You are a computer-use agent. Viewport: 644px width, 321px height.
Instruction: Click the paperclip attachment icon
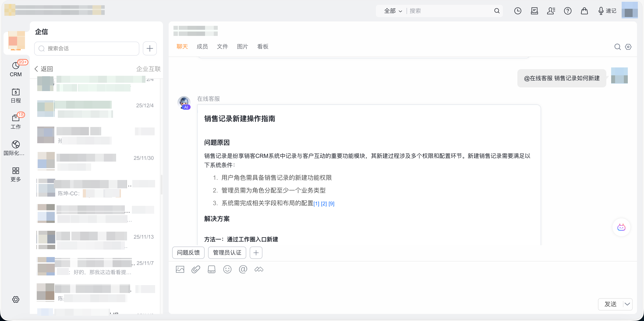point(196,269)
